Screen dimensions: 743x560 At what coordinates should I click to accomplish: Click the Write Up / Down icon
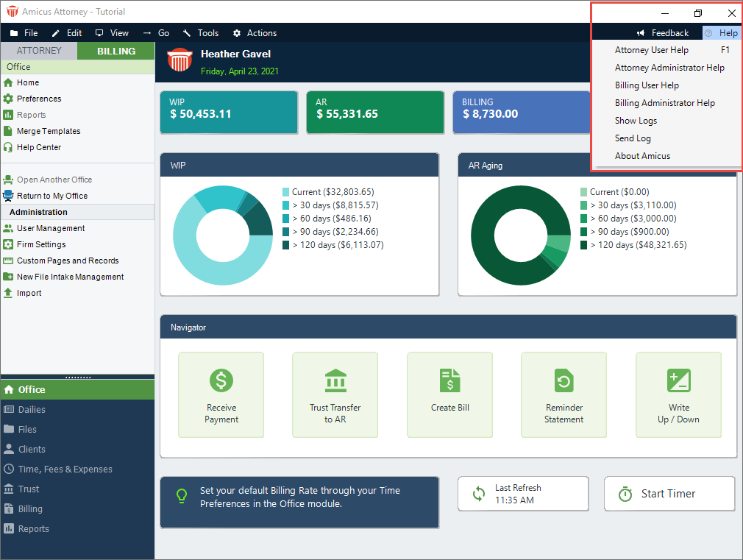pyautogui.click(x=678, y=380)
